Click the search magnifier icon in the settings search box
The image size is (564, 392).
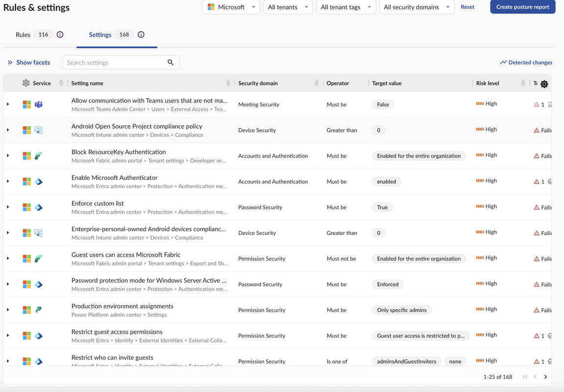171,62
